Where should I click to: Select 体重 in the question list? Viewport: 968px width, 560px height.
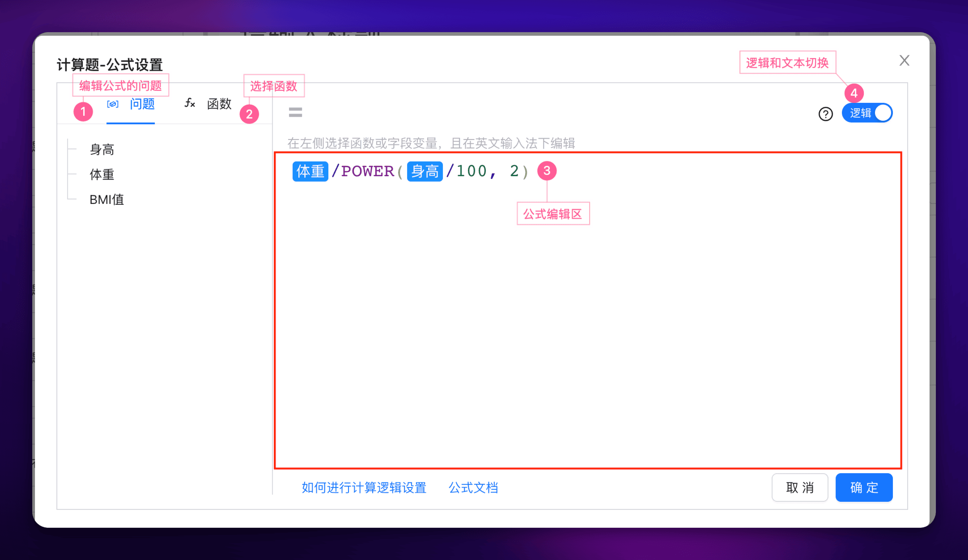(102, 174)
